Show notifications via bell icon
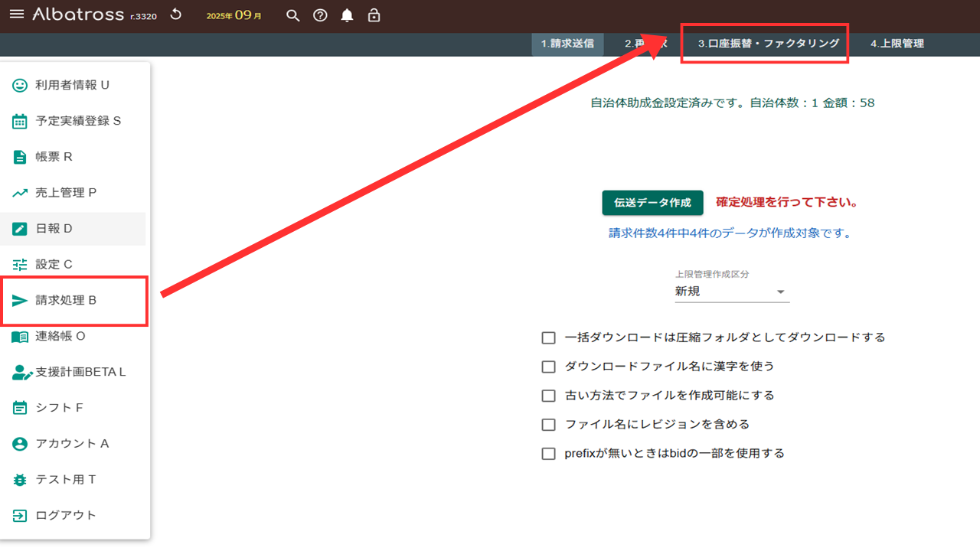 pyautogui.click(x=347, y=15)
